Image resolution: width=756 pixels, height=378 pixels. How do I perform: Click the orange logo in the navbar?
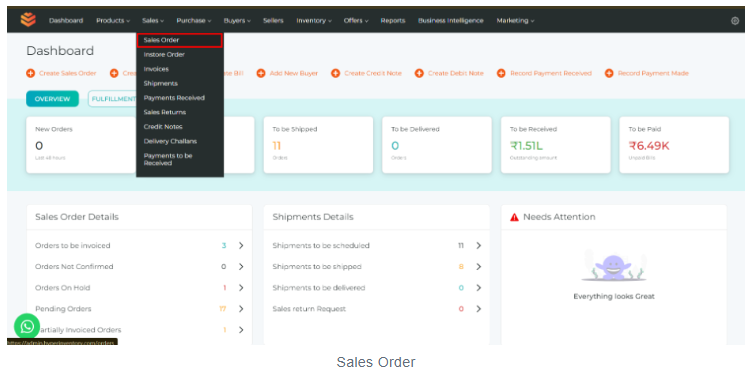28,20
